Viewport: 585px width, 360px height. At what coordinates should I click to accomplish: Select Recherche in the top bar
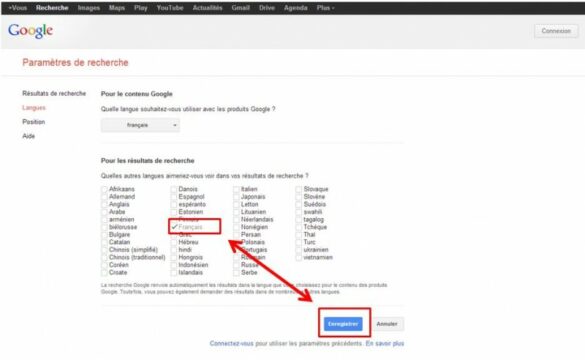52,8
